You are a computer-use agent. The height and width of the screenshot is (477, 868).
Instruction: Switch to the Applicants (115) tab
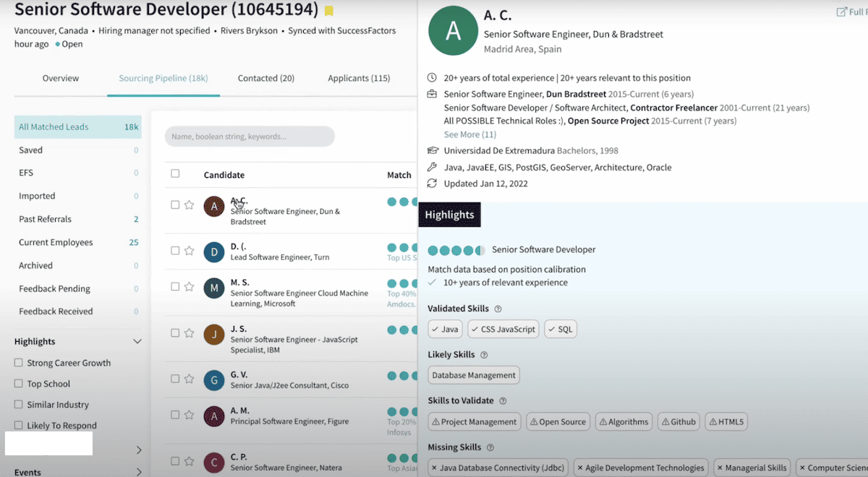pos(359,78)
